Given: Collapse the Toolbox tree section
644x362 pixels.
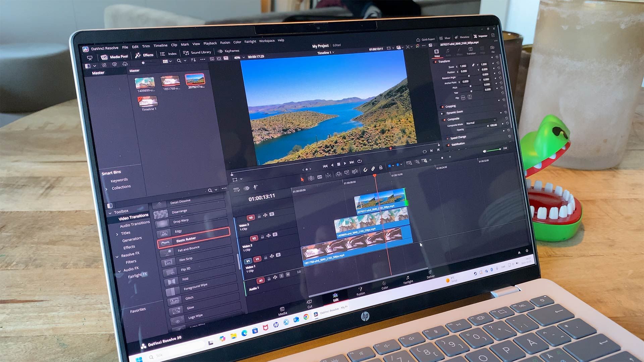Looking at the screenshot, I should [x=110, y=213].
